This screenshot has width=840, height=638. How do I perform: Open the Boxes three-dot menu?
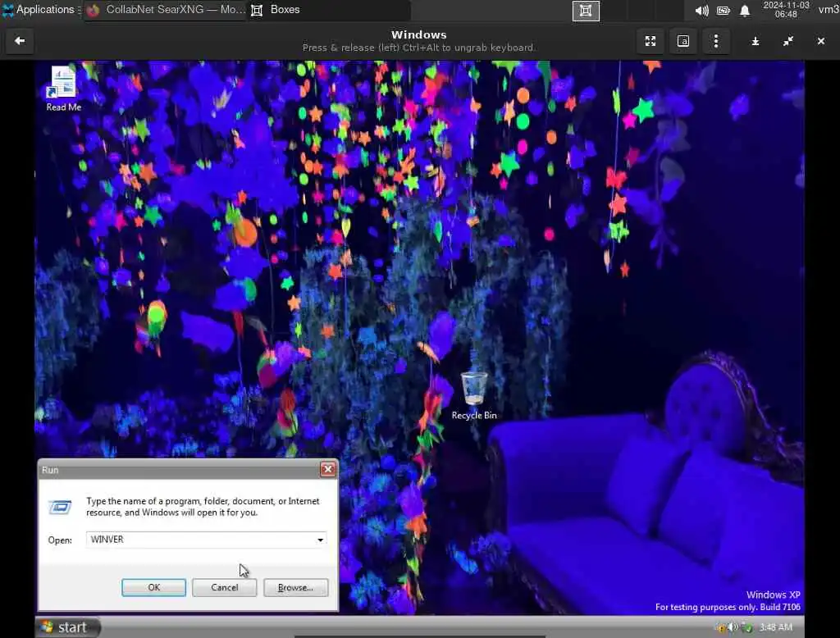pyautogui.click(x=715, y=41)
